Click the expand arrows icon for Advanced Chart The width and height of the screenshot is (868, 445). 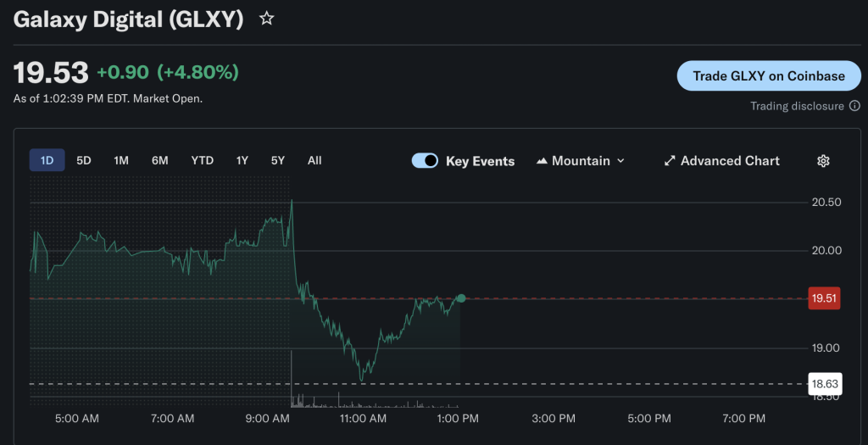coord(670,161)
